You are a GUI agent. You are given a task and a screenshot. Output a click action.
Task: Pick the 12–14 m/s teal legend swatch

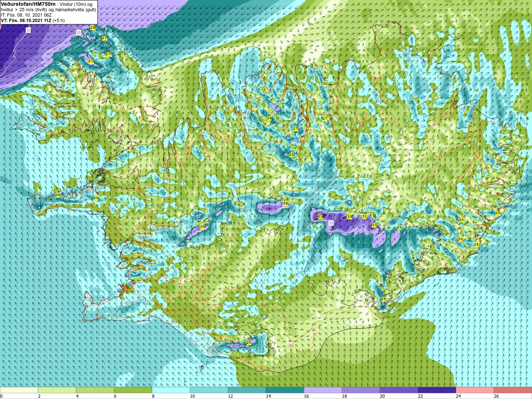point(247,390)
